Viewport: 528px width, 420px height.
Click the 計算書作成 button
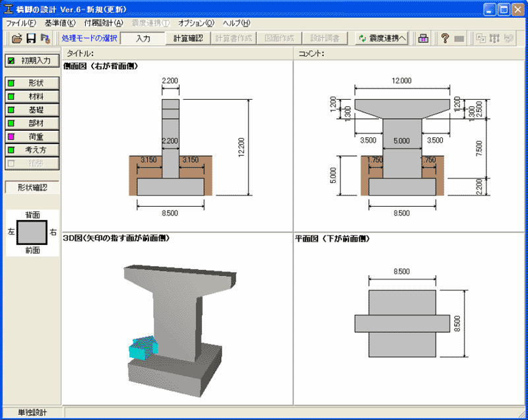(x=234, y=38)
